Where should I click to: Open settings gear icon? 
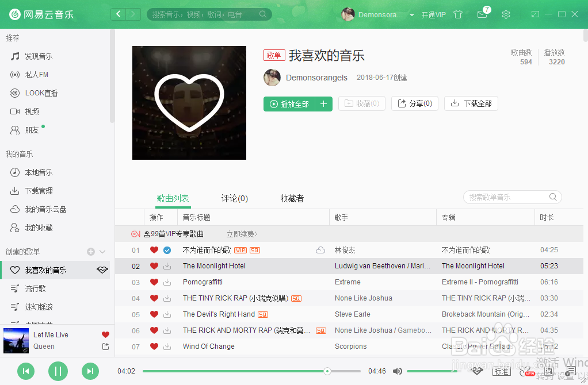[506, 14]
